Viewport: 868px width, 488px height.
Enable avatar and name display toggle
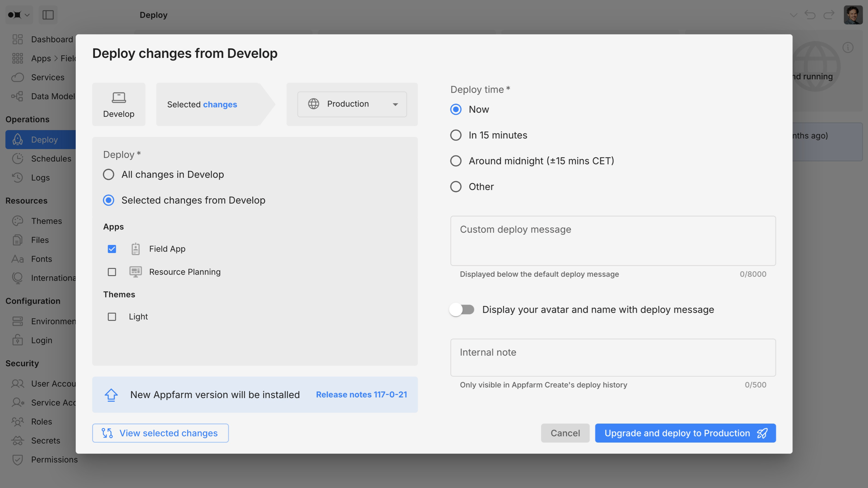pyautogui.click(x=462, y=309)
